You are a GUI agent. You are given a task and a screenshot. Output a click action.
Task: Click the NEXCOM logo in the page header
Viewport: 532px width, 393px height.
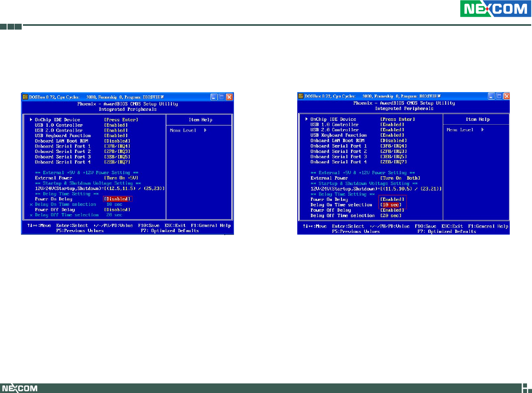(x=496, y=9)
